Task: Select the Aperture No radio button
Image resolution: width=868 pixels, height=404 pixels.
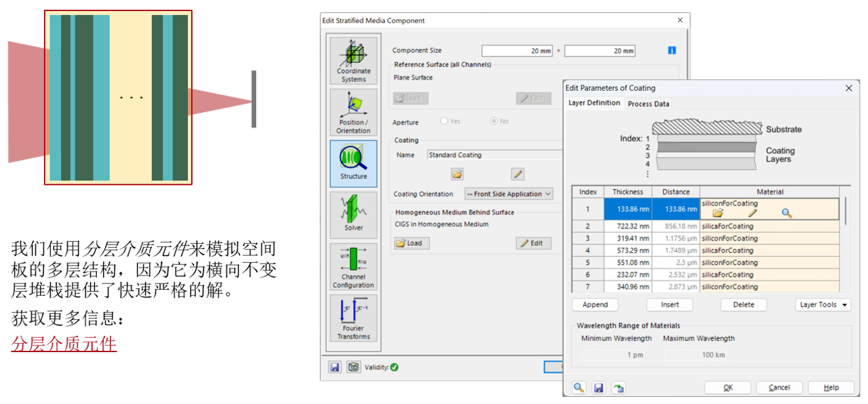Action: (x=494, y=121)
